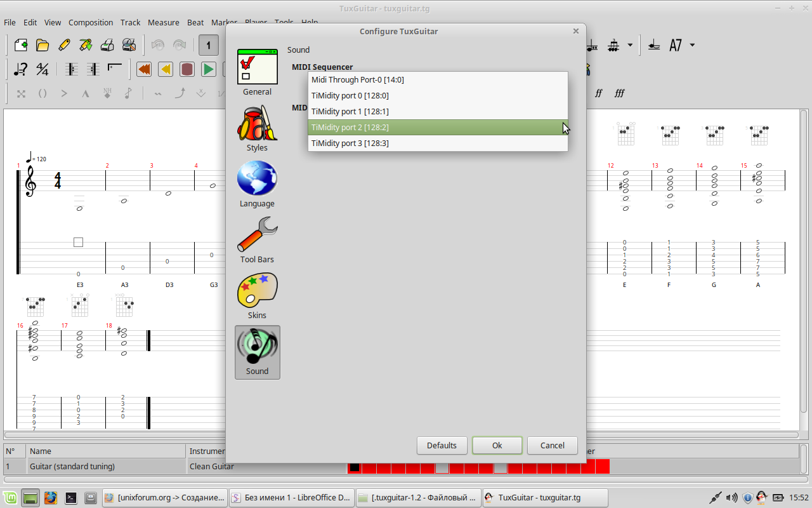
Task: Click the new file icon
Action: click(20, 45)
